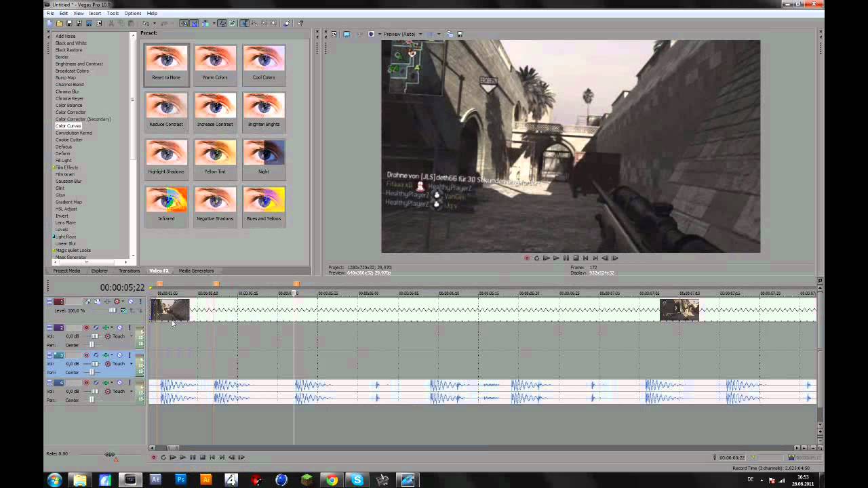Arm track 3 for record
868x488 pixels.
86,355
